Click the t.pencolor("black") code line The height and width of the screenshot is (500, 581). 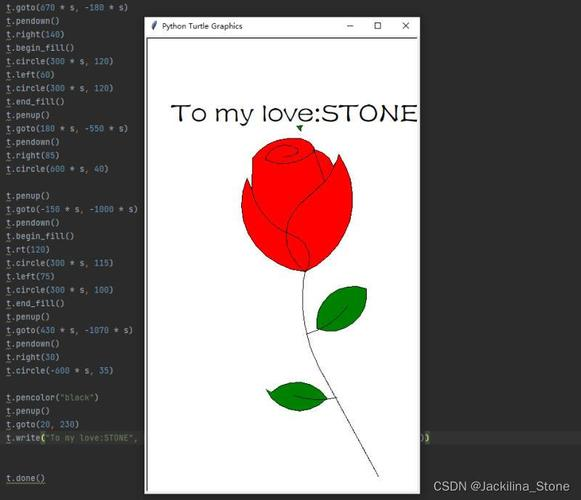coord(52,397)
